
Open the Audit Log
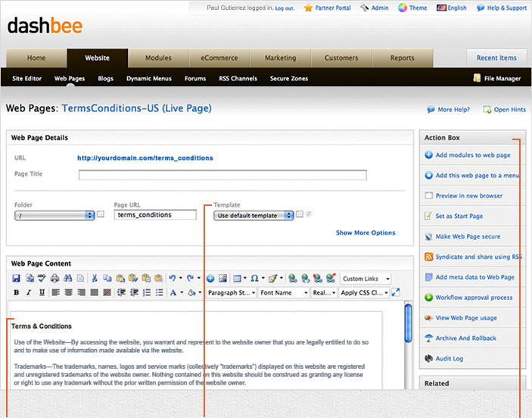[x=450, y=359]
